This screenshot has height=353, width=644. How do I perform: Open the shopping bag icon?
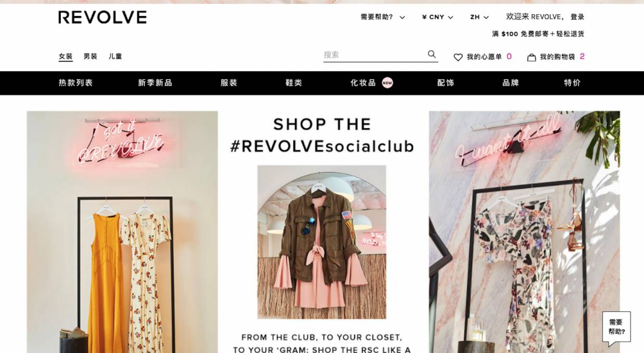click(531, 57)
